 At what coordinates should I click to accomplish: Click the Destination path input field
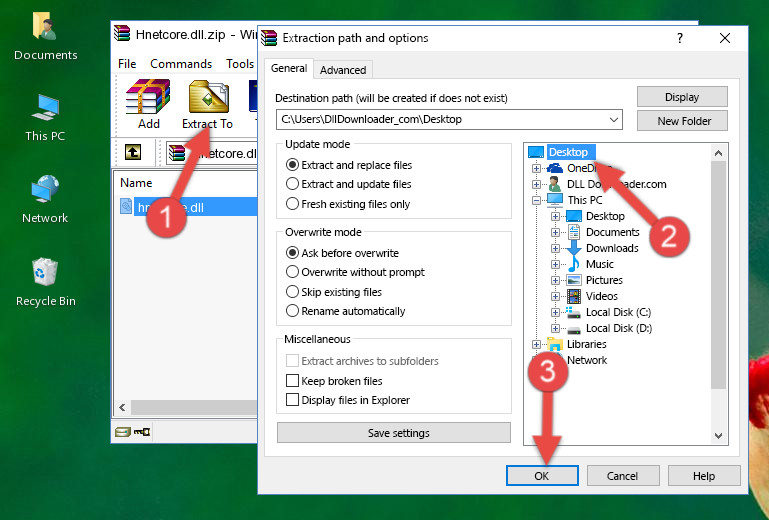[x=449, y=119]
